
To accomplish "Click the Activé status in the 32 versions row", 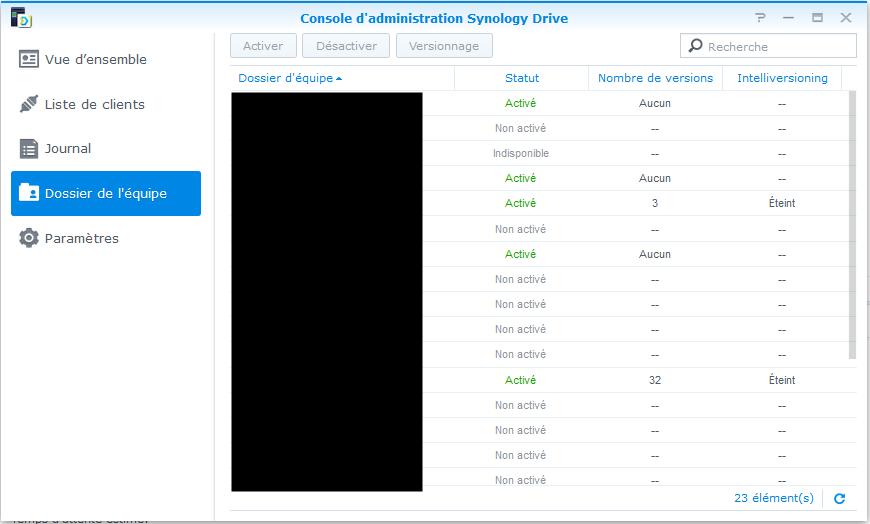I will (520, 380).
